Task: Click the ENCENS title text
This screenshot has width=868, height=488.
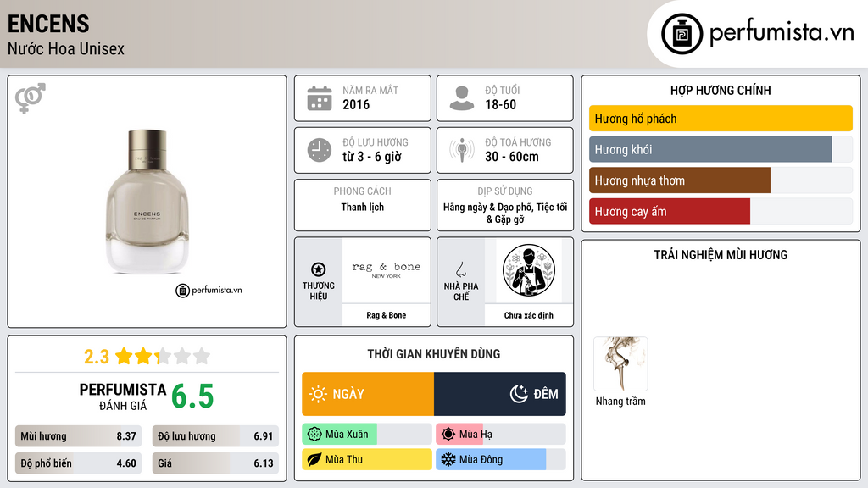Action: 48,24
